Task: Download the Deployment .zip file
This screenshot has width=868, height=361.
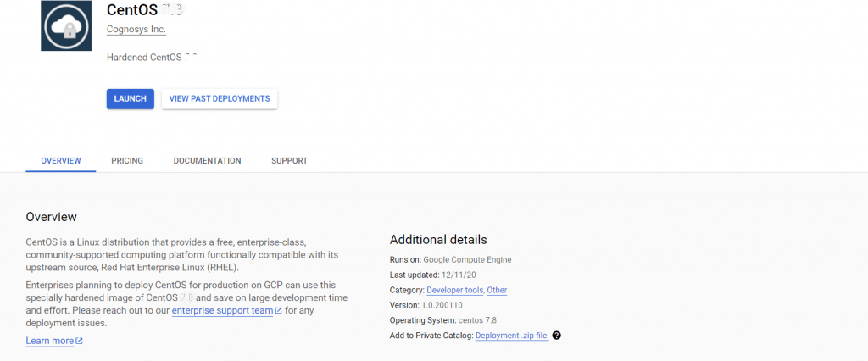Action: 511,336
